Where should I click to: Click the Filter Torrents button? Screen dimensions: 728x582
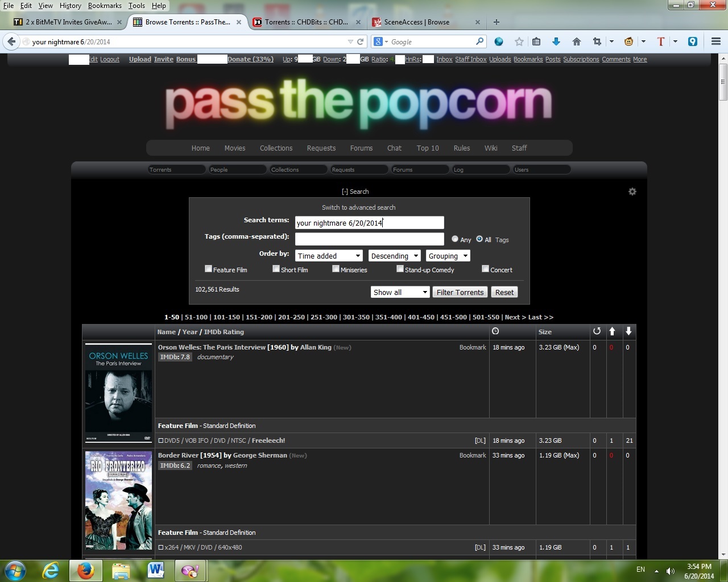click(x=460, y=292)
